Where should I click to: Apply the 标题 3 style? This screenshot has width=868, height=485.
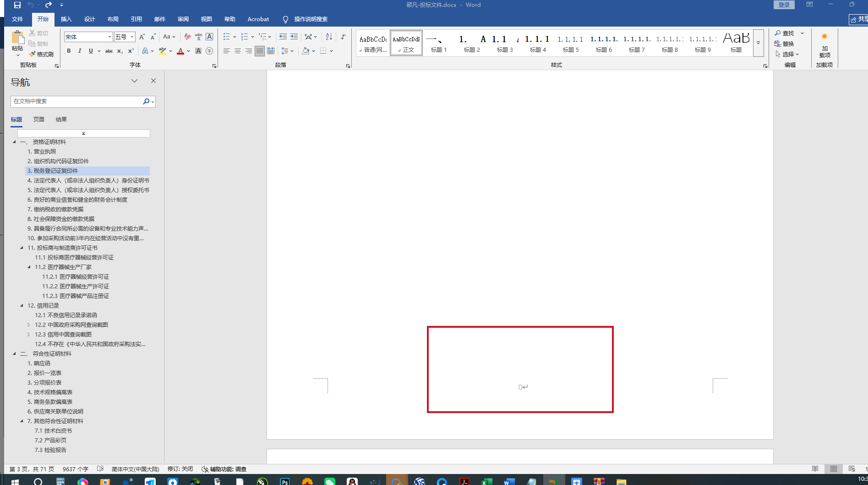(505, 43)
